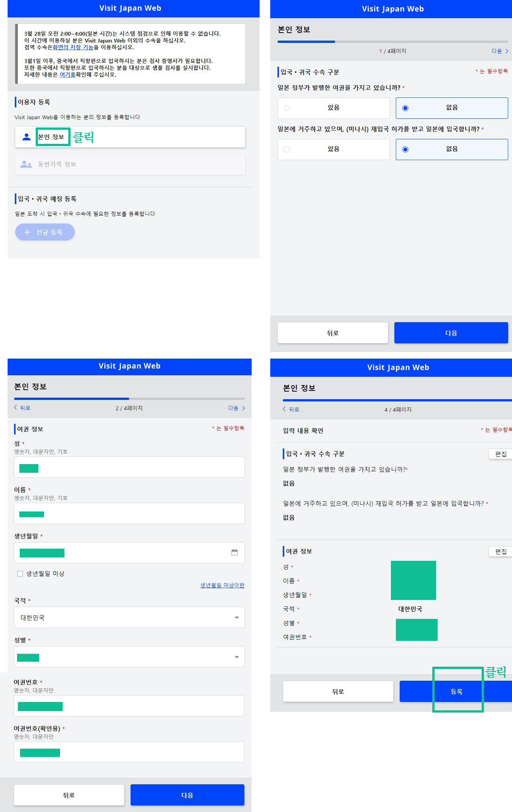Click 편집 next to 여권 정보 summary
The height and width of the screenshot is (812, 512).
tap(501, 551)
